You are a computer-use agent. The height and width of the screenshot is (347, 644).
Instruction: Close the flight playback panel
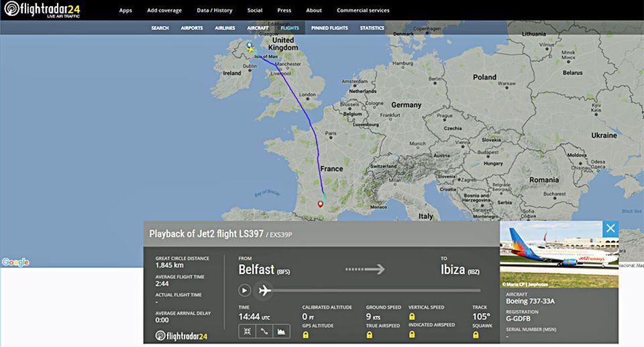click(x=610, y=228)
